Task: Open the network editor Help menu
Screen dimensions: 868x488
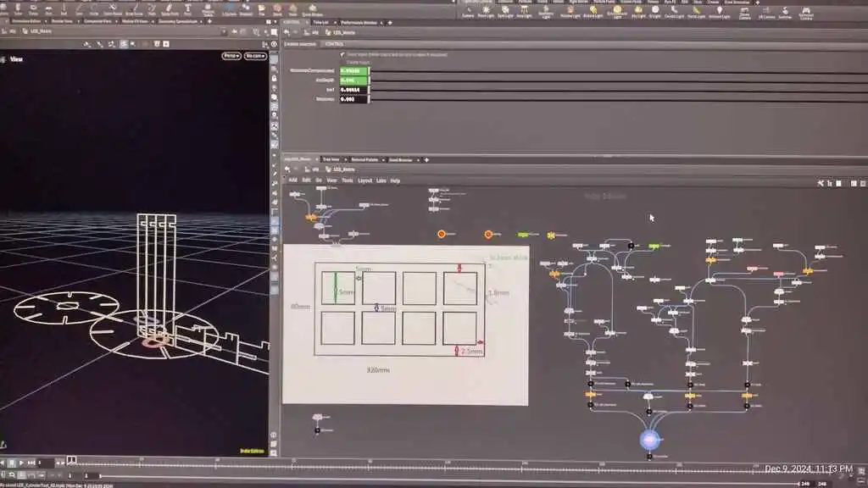Action: click(395, 180)
